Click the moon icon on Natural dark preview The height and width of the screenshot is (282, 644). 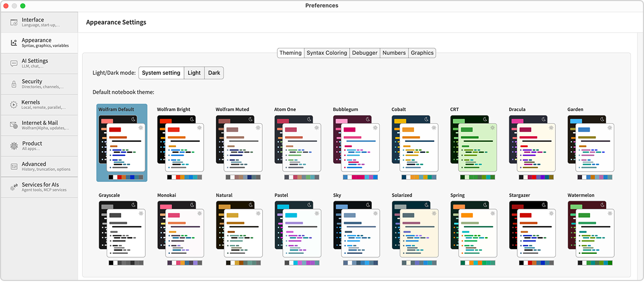coord(251,205)
